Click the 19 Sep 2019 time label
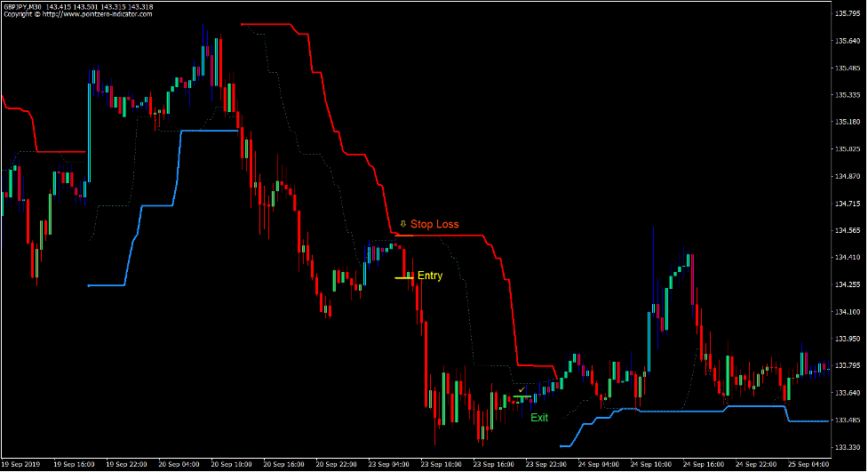The height and width of the screenshot is (472, 868). point(23,464)
